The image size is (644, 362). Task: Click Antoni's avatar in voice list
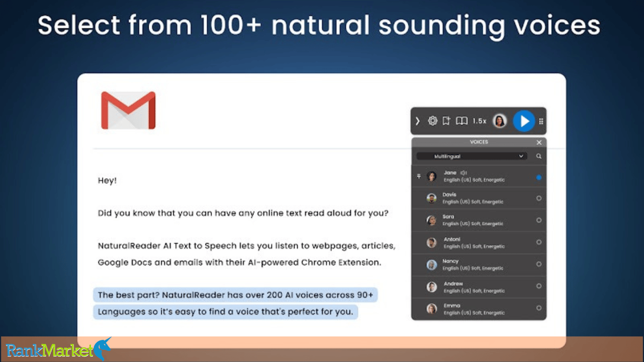click(x=431, y=242)
